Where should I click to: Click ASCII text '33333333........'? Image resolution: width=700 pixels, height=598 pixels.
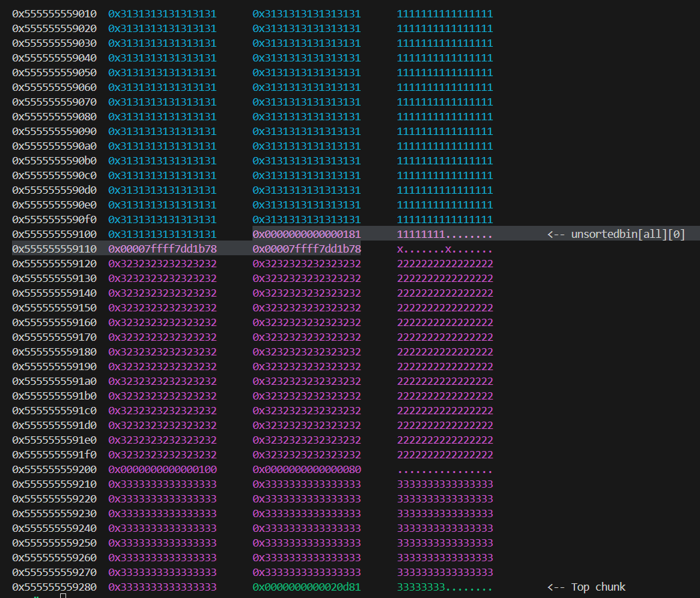click(445, 587)
